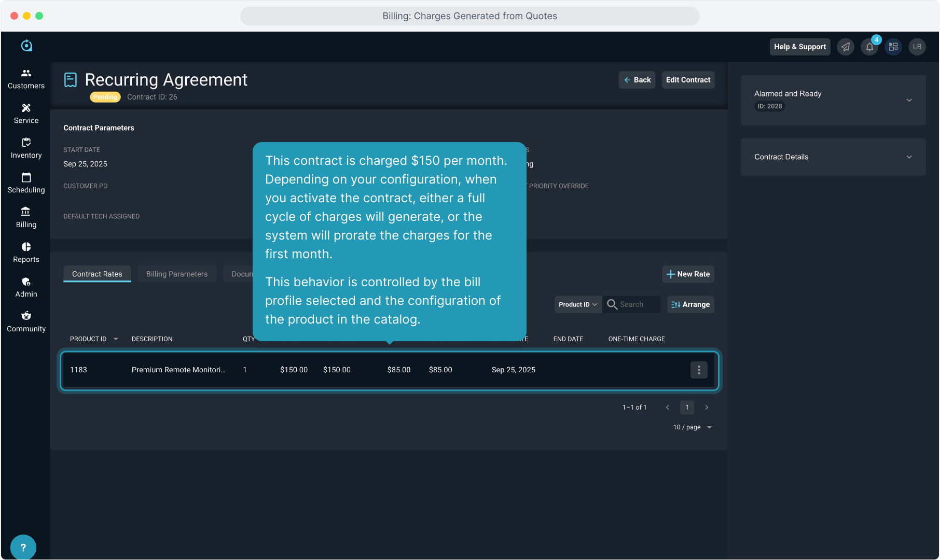Screen dimensions: 940x560
Task: Switch to the Billing Parameters tab
Action: (176, 274)
